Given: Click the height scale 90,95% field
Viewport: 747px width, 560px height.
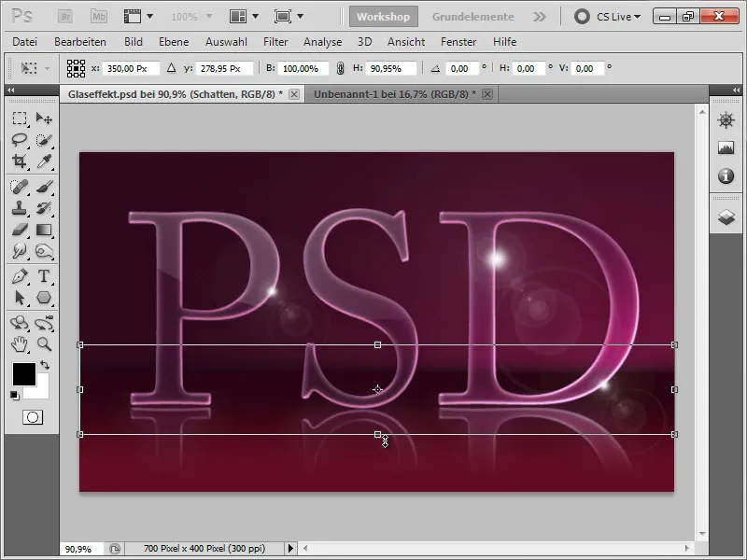Looking at the screenshot, I should (x=392, y=68).
